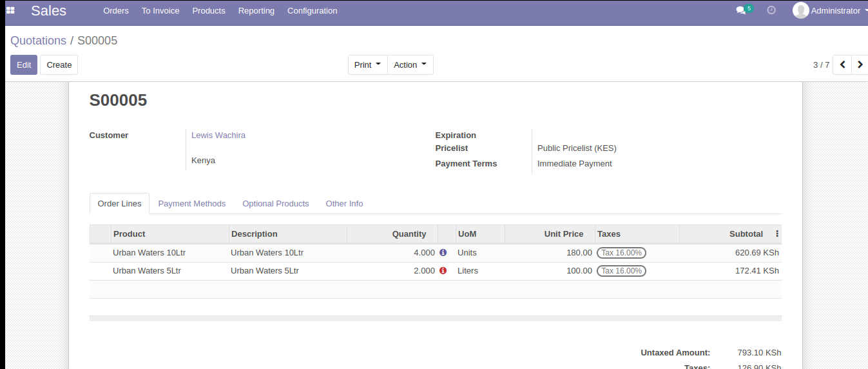Open the column options three-dot icon
Image resolution: width=868 pixels, height=369 pixels.
[x=777, y=234]
